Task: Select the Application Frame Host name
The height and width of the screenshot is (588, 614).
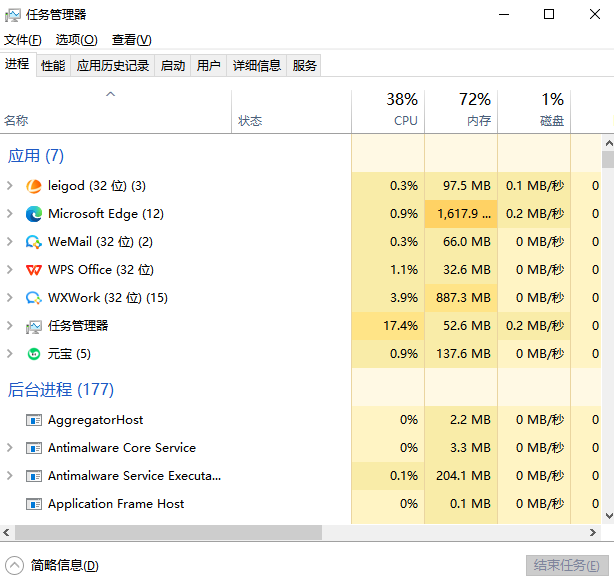Action: pos(116,504)
